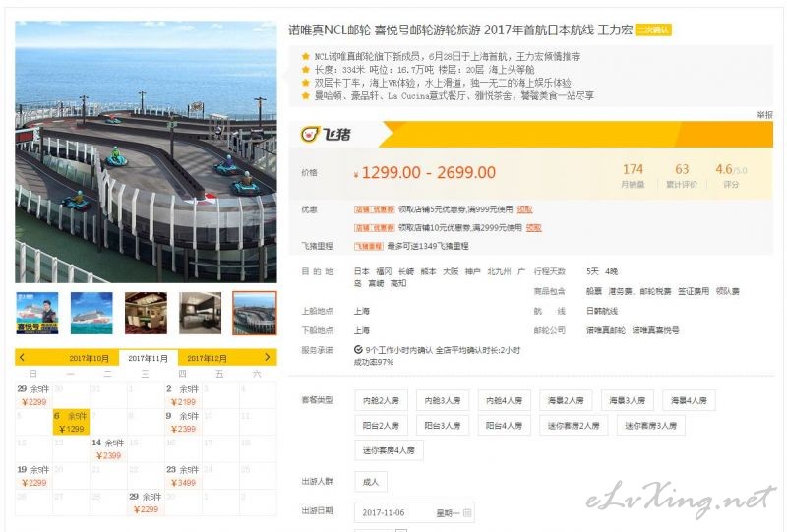Viewport: 787px width, 532px height.
Task: Select cabin type 内舱2人房
Action: (381, 400)
